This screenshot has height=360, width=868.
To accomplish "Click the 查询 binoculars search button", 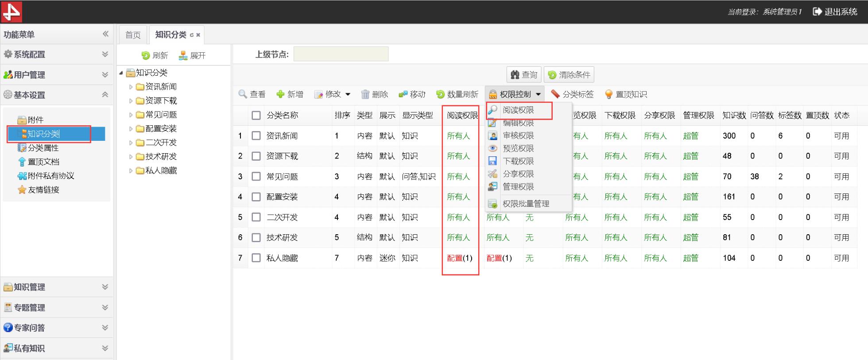I will click(524, 74).
